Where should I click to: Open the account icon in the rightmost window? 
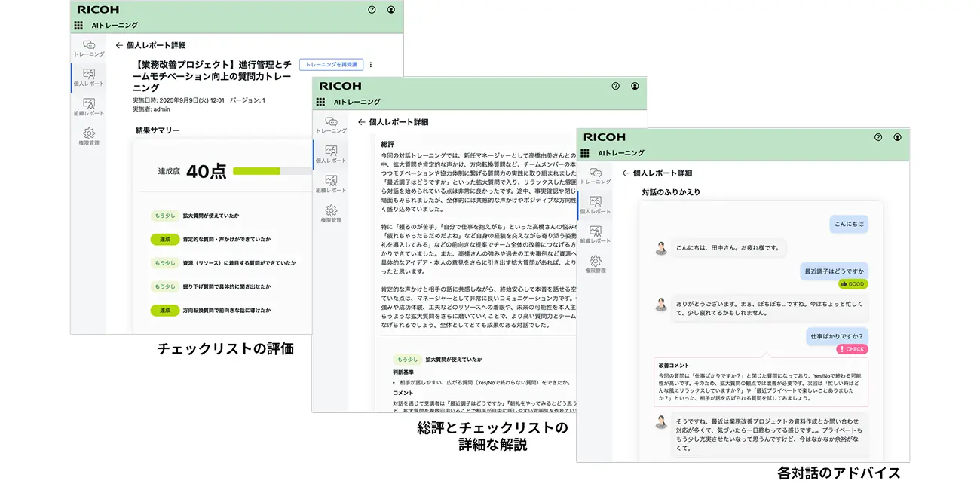pos(897,137)
